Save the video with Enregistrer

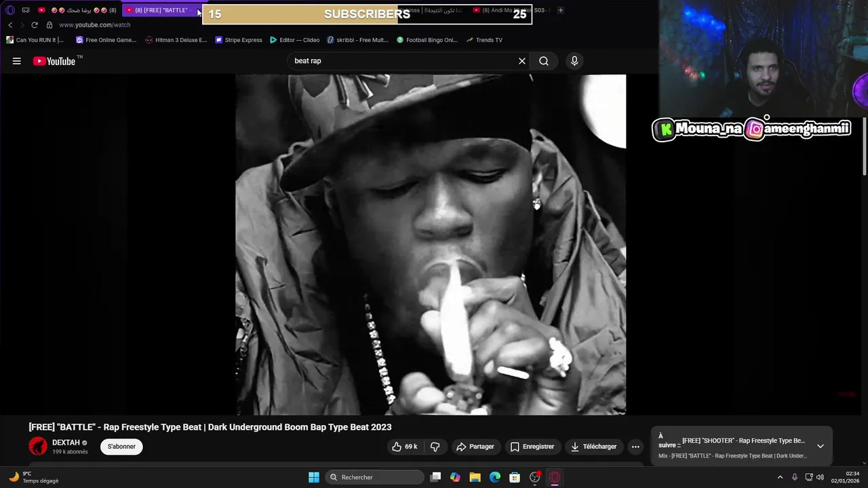(532, 447)
